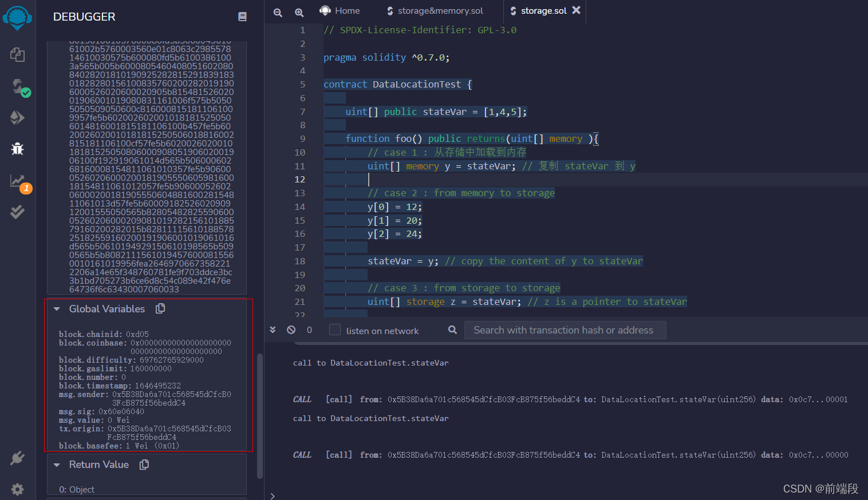This screenshot has width=868, height=500.
Task: Click the first 'call to DataLocationTest.stateVar' text
Action: coord(370,363)
